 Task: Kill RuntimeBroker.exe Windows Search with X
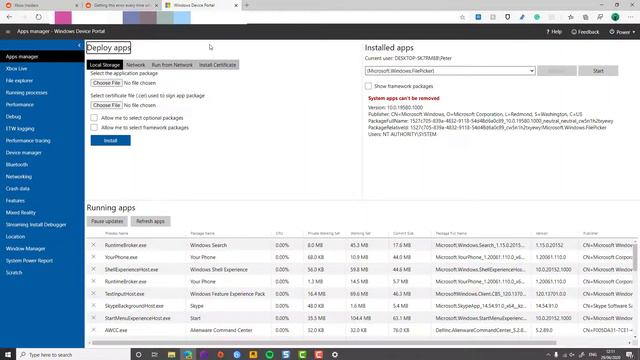coord(93,245)
